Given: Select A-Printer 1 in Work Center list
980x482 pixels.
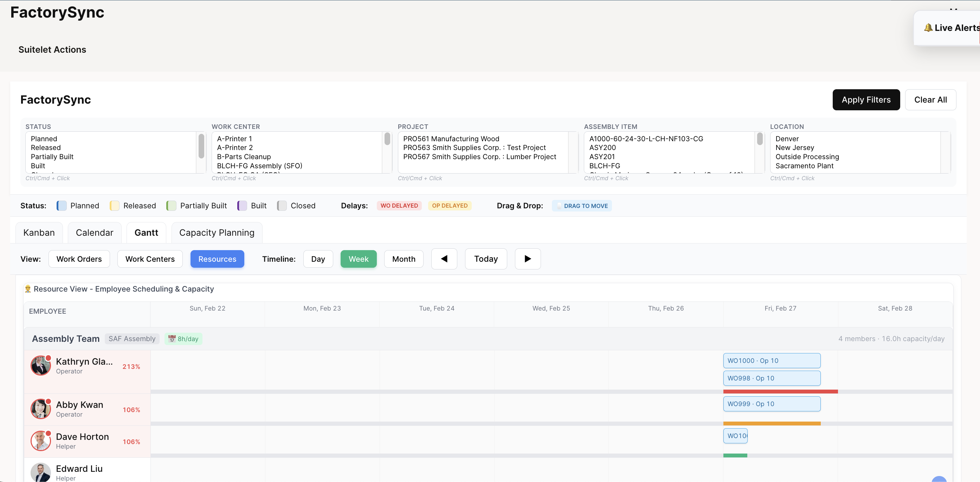Looking at the screenshot, I should coord(234,138).
